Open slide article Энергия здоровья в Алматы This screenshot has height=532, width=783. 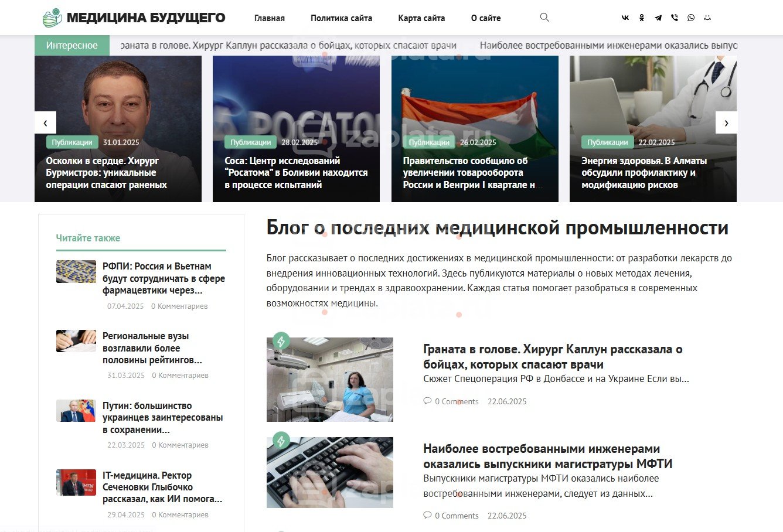pyautogui.click(x=644, y=173)
